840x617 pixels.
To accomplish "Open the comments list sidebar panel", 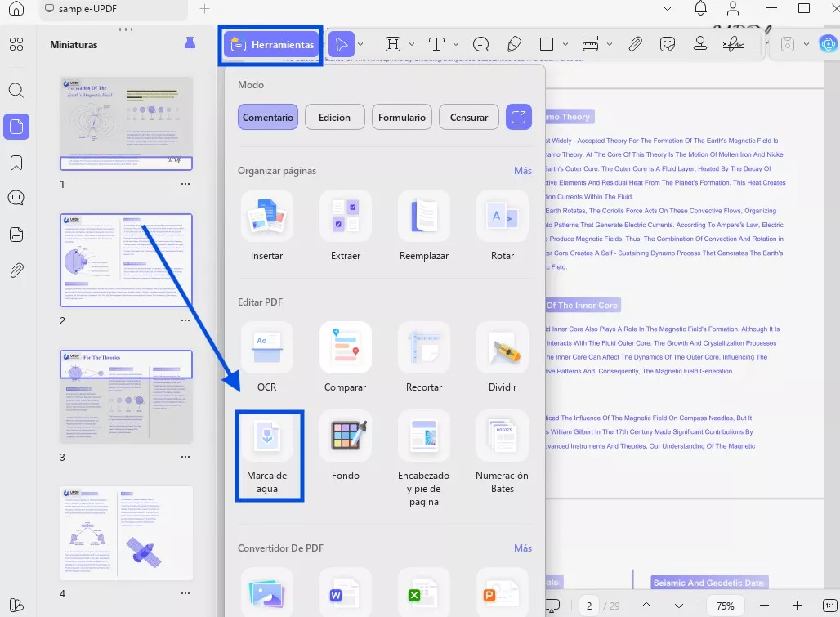I will click(x=16, y=198).
